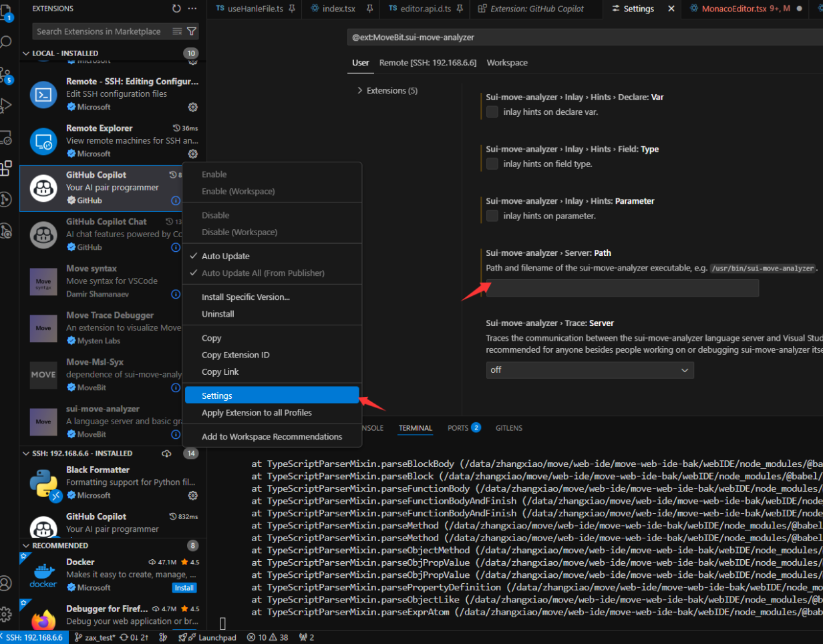Choose Settings in the extension context menu
The height and width of the screenshot is (644, 823).
click(272, 395)
